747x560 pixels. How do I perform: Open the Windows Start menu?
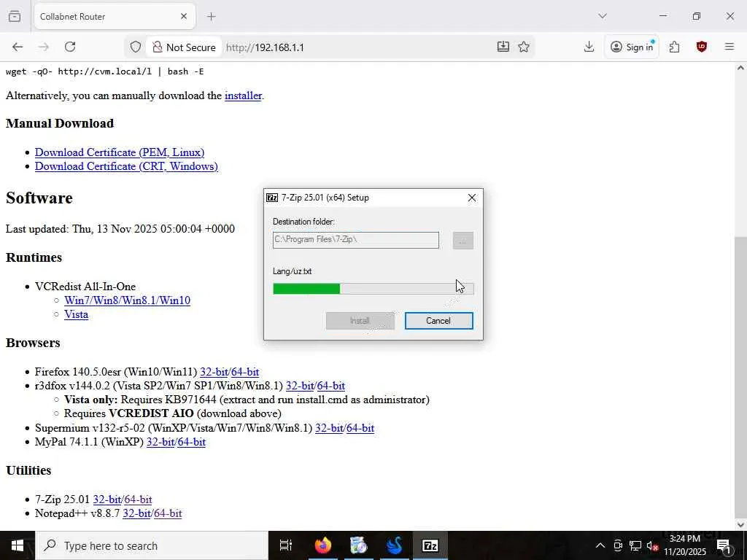pos(18,545)
